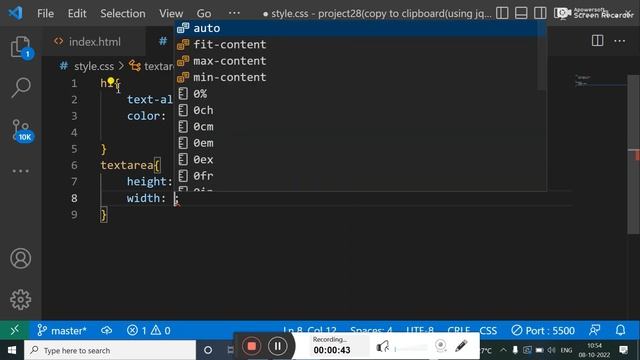Screen dimensions: 640x360
Task: Click the Type here to search box
Action: click(110, 350)
